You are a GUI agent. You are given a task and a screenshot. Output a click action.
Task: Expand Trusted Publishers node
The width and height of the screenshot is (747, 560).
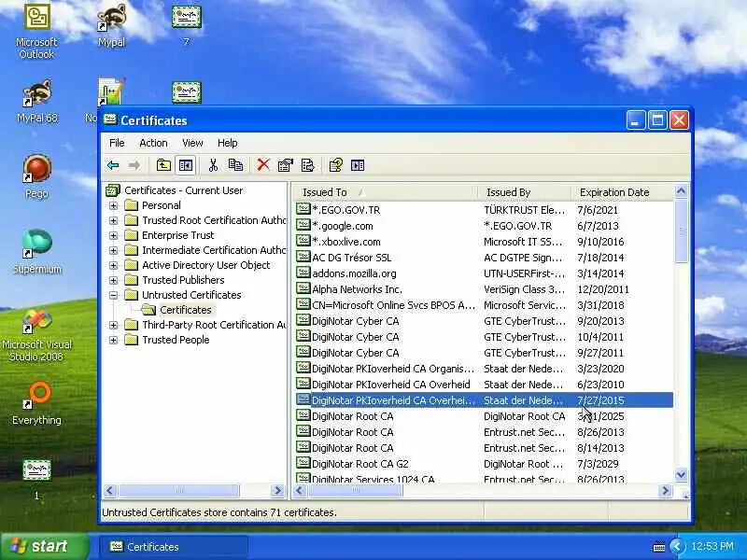click(113, 280)
